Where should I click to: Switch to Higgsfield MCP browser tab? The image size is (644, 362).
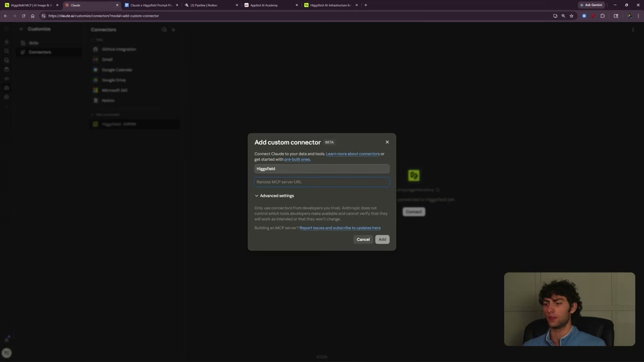tap(30, 5)
